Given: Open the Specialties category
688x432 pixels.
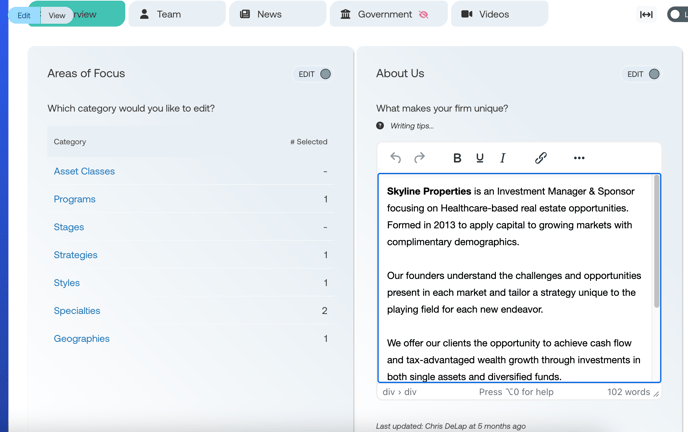Looking at the screenshot, I should click(x=77, y=311).
